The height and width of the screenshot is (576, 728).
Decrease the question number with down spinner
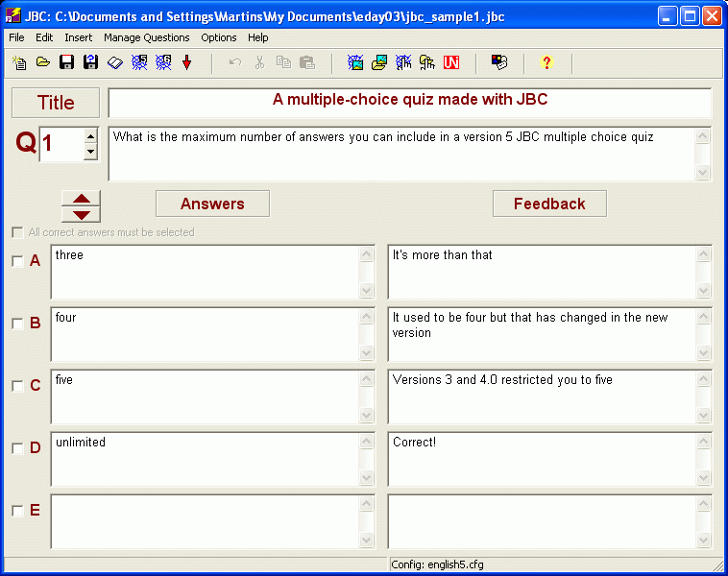[90, 152]
